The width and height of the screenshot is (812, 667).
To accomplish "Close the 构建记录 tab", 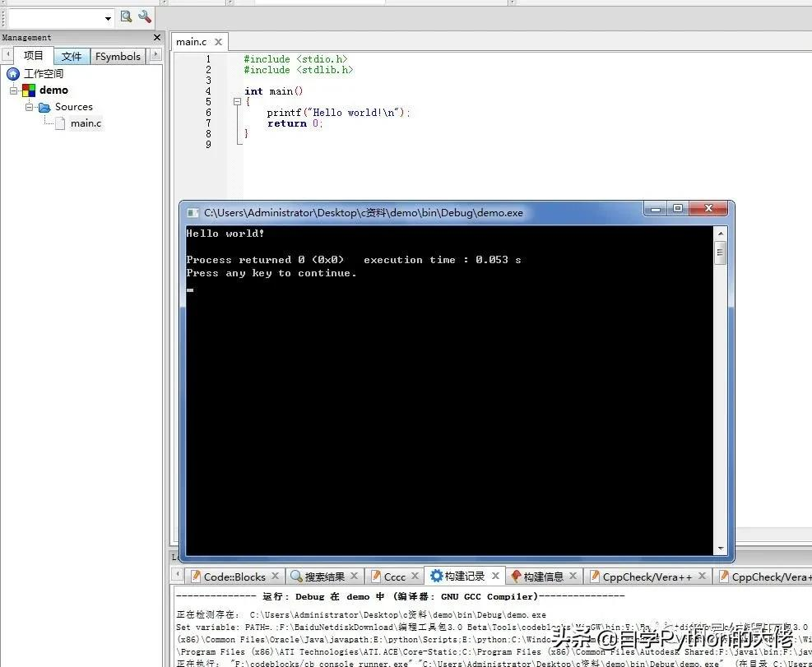I will coord(495,576).
